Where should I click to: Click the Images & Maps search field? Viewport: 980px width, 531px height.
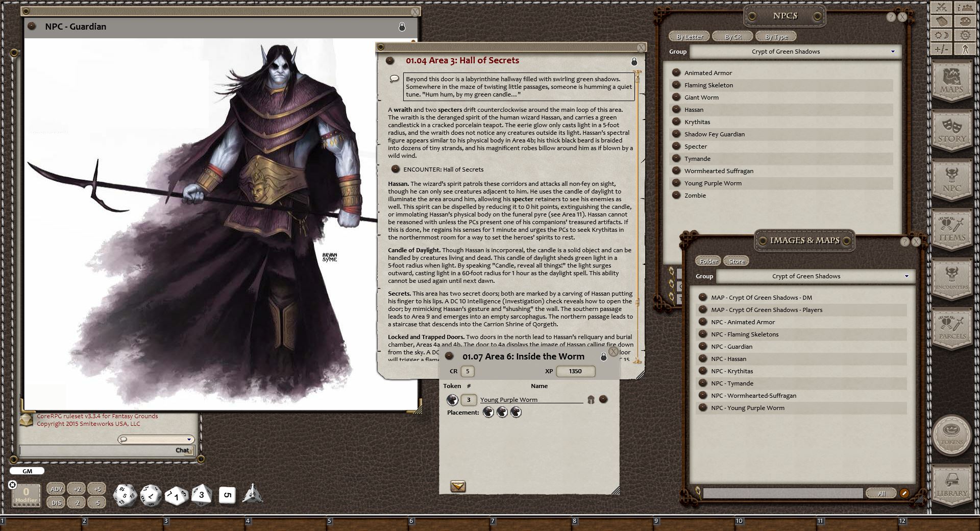point(783,493)
